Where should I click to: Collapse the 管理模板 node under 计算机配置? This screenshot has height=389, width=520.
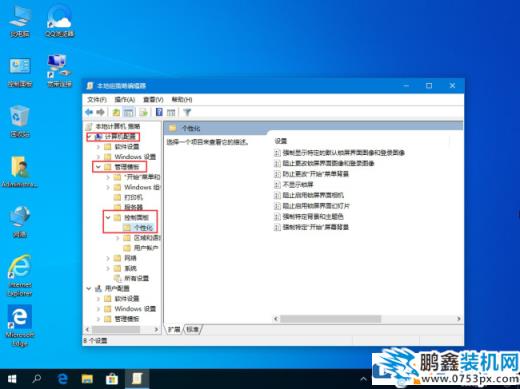98,167
